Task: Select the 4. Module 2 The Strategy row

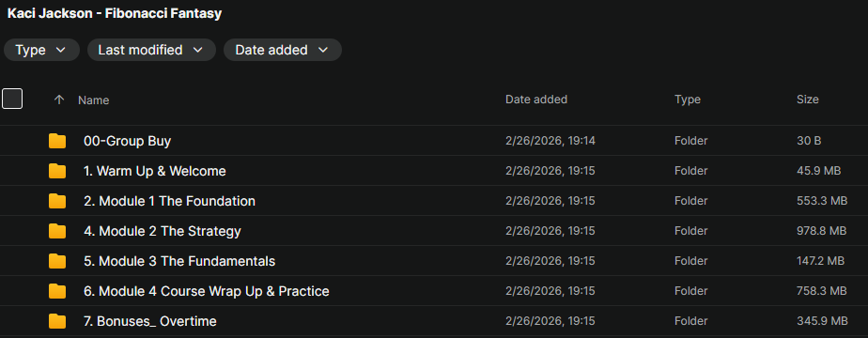Action: click(x=434, y=231)
